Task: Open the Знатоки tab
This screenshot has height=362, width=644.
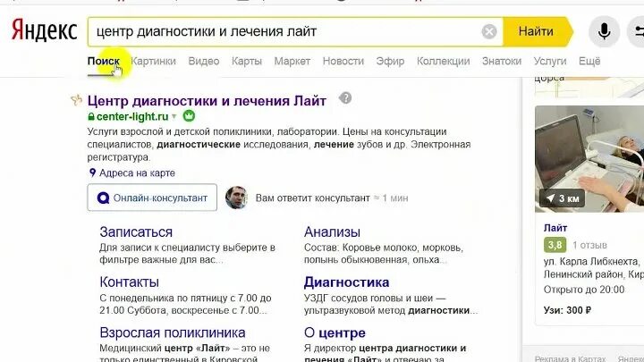Action: (x=502, y=61)
